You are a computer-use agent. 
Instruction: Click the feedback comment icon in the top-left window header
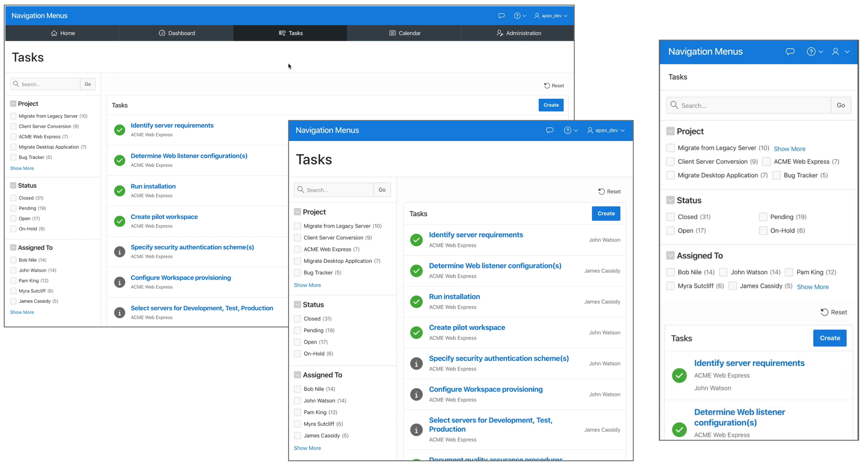point(501,16)
